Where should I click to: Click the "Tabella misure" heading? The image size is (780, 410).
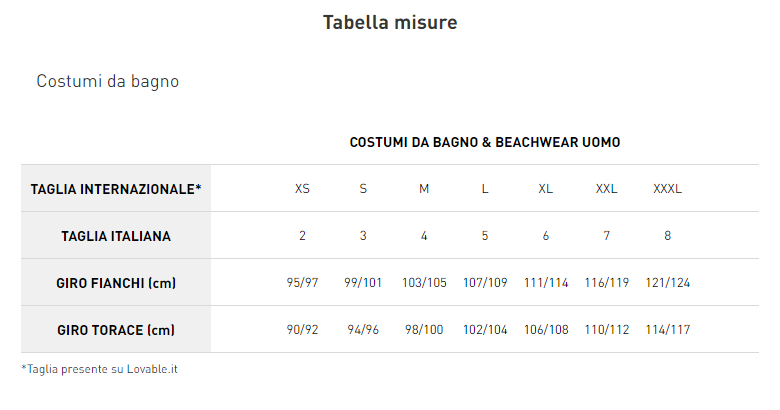[x=390, y=22]
